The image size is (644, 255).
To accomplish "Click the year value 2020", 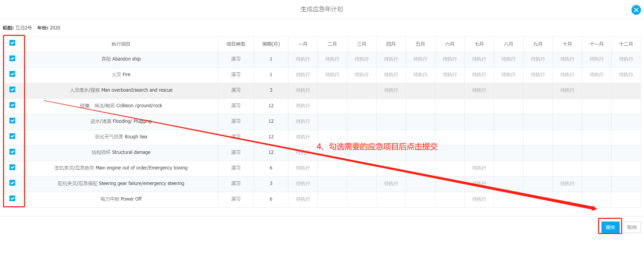I will click(55, 28).
